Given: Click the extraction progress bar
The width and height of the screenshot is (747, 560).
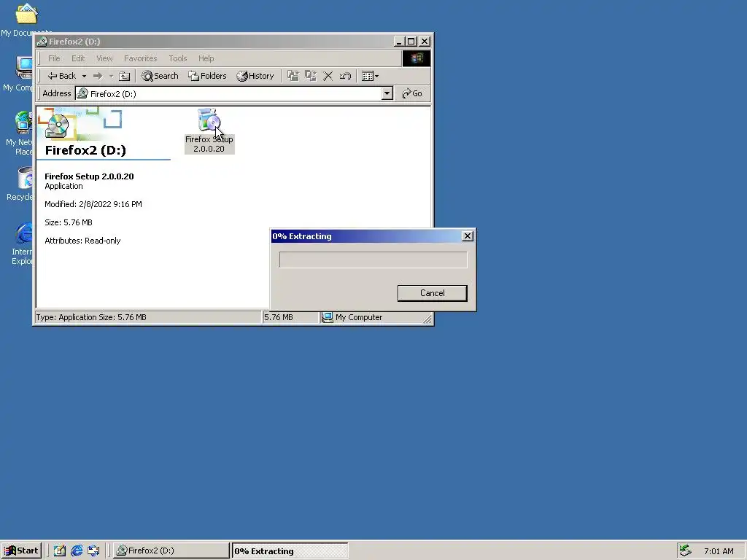Looking at the screenshot, I should pos(373,260).
